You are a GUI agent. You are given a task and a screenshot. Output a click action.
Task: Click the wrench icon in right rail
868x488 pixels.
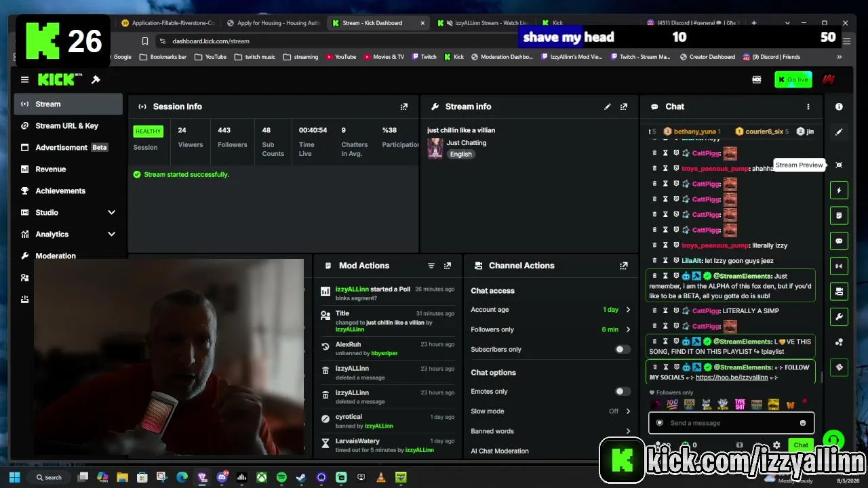(x=839, y=317)
